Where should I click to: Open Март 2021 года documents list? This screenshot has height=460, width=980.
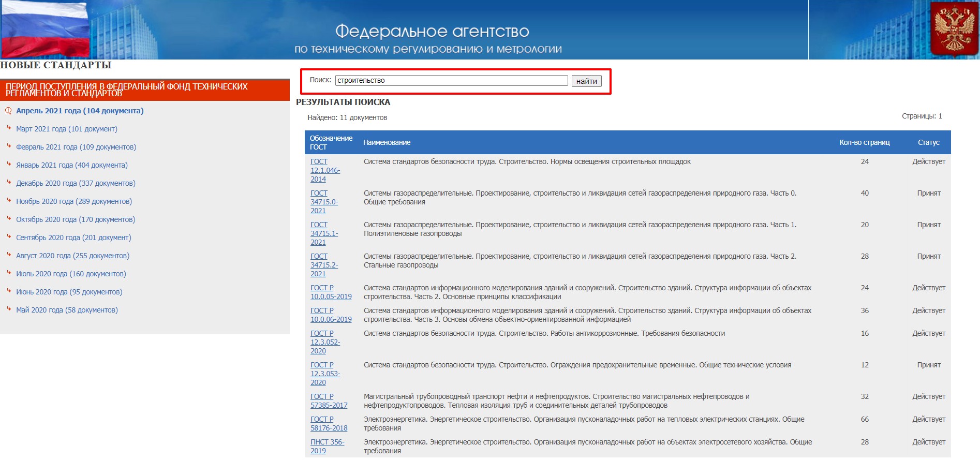[x=67, y=129]
